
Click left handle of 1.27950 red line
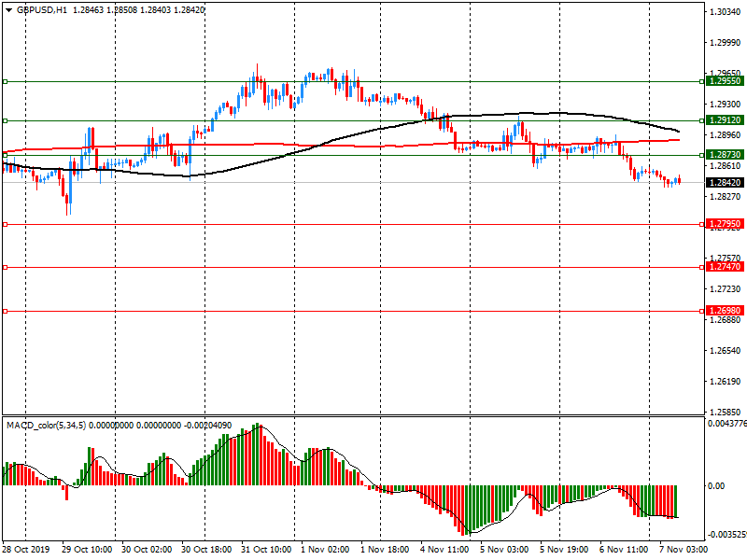click(x=5, y=224)
